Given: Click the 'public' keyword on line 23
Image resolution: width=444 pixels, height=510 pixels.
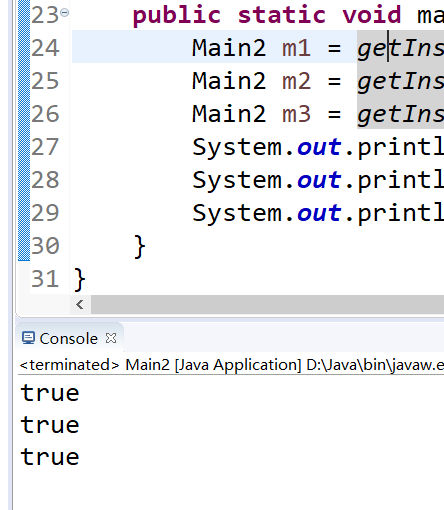Looking at the screenshot, I should (x=177, y=15).
